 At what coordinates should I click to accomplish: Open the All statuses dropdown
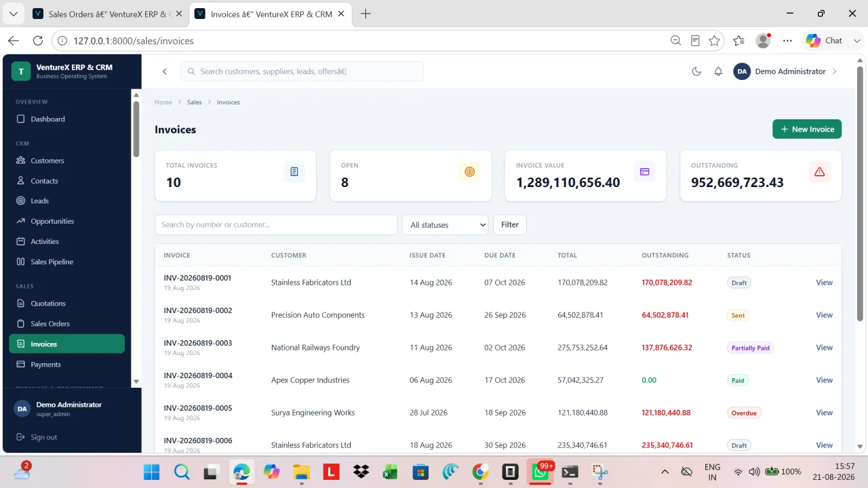pos(446,225)
